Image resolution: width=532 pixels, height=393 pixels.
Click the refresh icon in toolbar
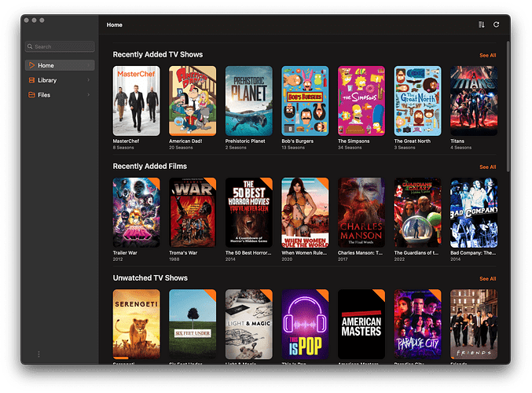496,24
